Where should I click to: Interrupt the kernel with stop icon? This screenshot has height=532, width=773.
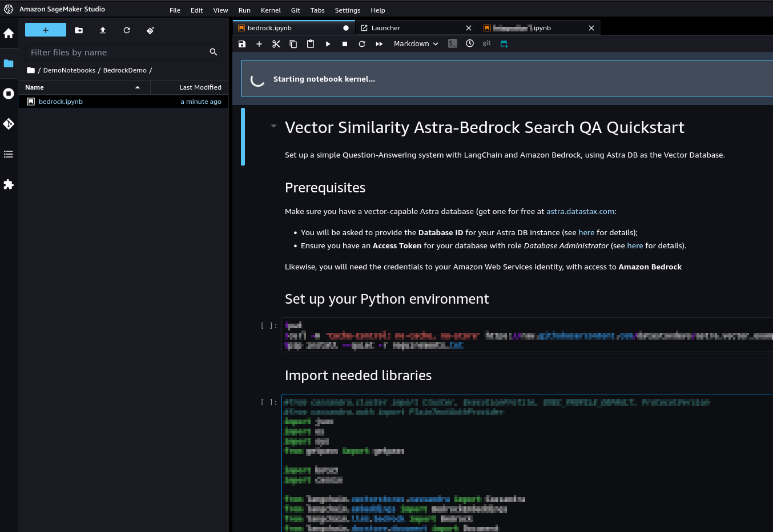[x=345, y=44]
